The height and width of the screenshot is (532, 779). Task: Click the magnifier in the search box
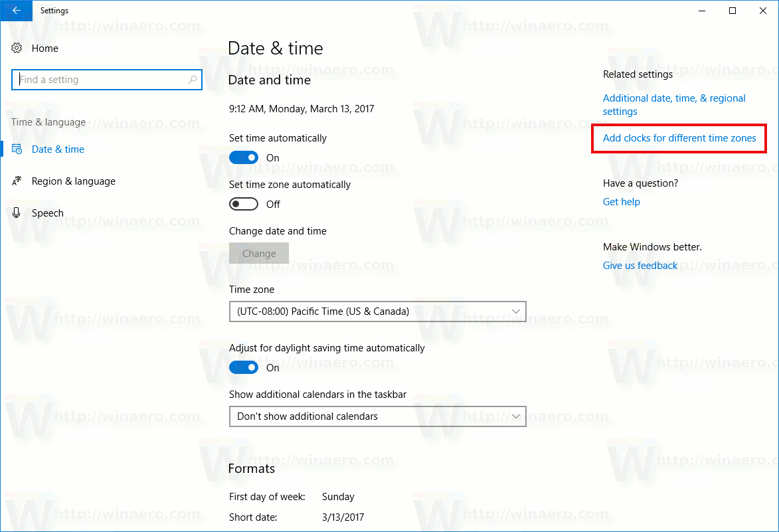(193, 79)
